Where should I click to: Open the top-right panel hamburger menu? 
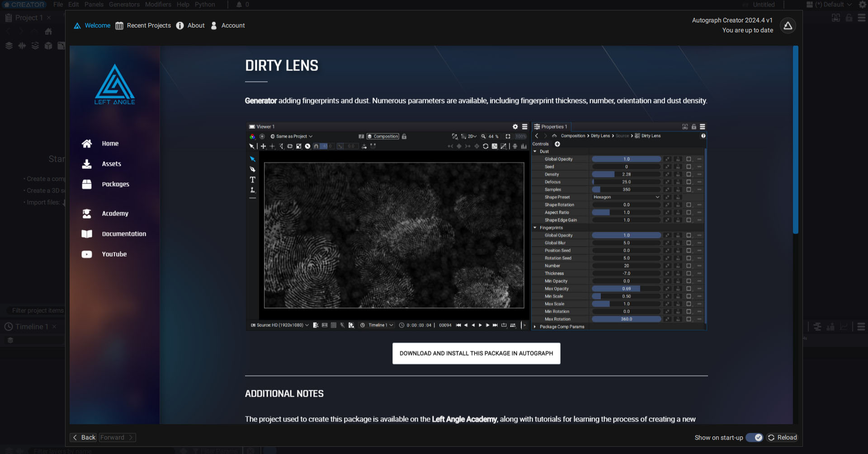tap(862, 18)
